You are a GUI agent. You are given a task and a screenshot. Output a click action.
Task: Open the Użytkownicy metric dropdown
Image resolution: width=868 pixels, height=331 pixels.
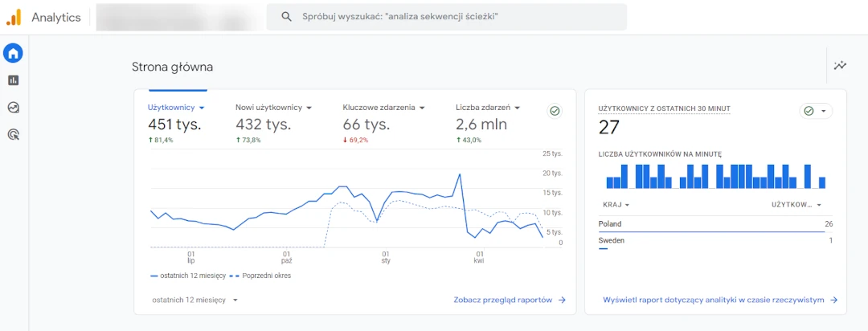(x=176, y=108)
